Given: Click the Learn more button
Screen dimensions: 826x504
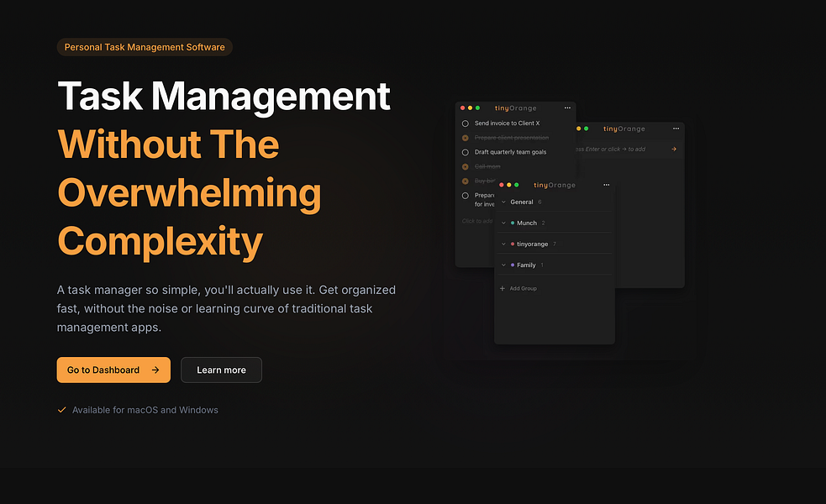Looking at the screenshot, I should click(221, 370).
